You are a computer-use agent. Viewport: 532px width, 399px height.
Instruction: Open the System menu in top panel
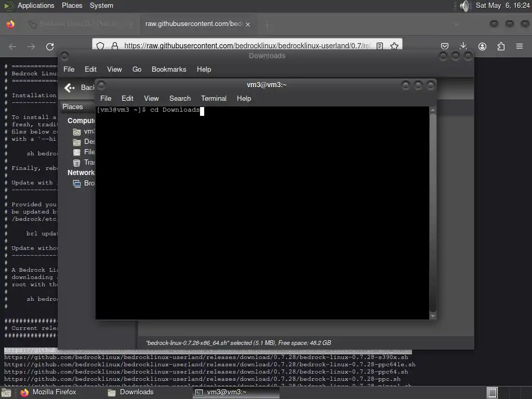(x=101, y=5)
